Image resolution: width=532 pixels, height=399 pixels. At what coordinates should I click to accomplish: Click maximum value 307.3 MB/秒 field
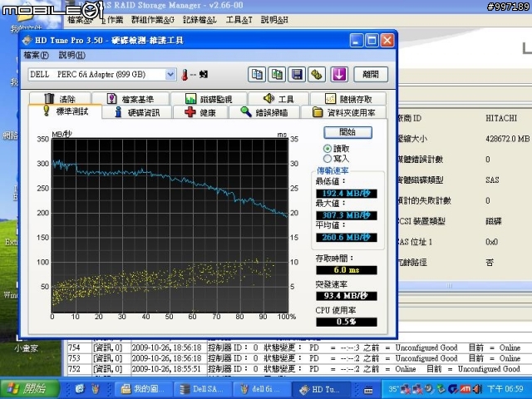(347, 215)
